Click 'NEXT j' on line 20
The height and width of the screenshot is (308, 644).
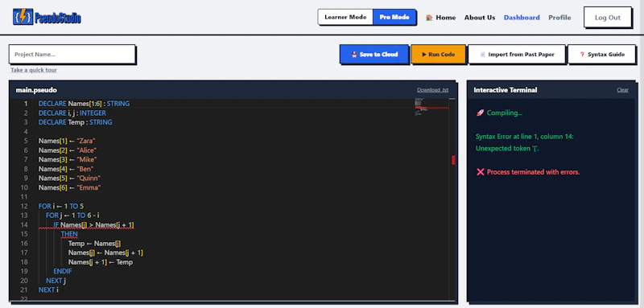click(56, 281)
